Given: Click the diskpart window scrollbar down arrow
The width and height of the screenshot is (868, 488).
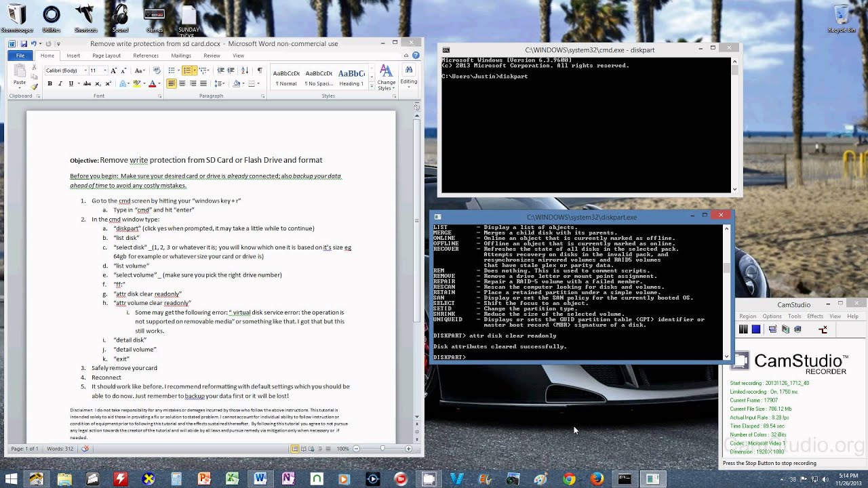Looking at the screenshot, I should point(726,357).
